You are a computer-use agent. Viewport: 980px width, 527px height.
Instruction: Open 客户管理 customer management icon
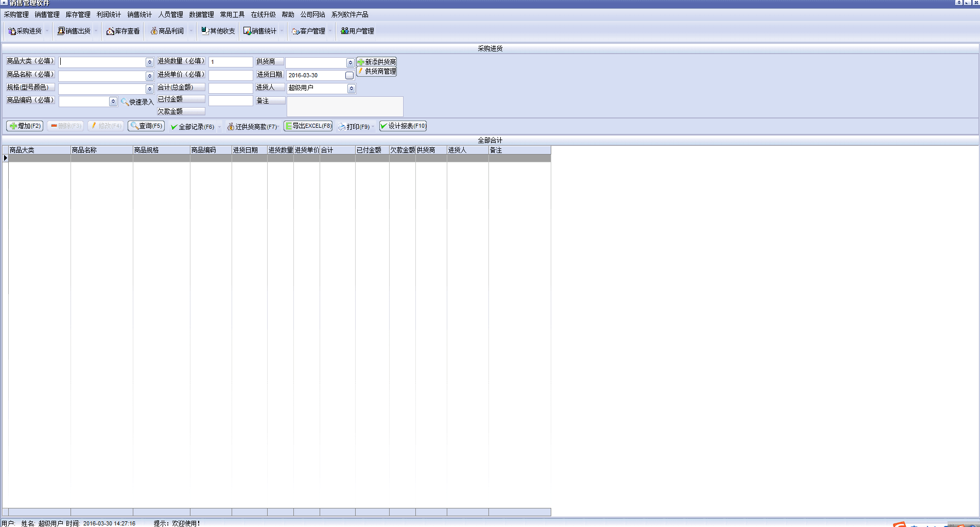(x=295, y=31)
